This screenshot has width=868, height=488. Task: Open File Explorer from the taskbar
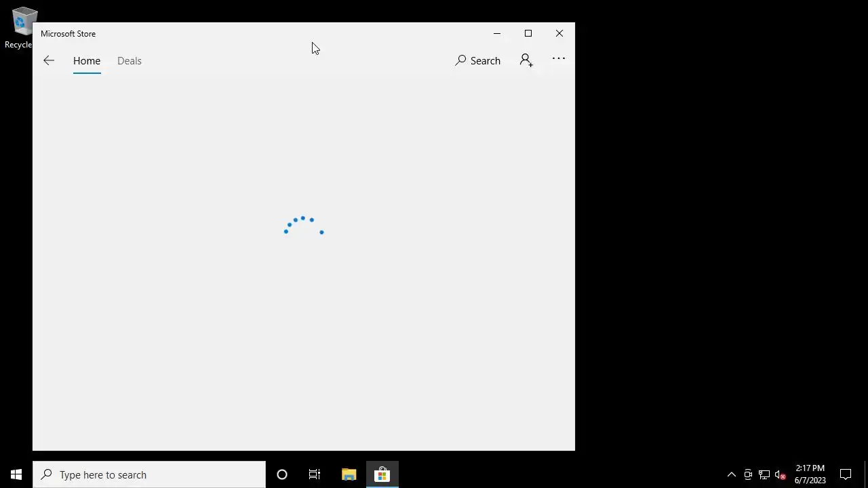click(349, 474)
